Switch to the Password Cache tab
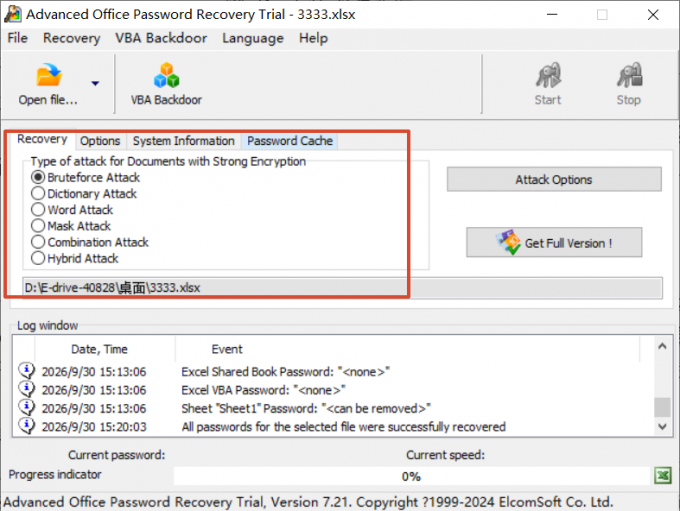680x511 pixels. pos(290,141)
